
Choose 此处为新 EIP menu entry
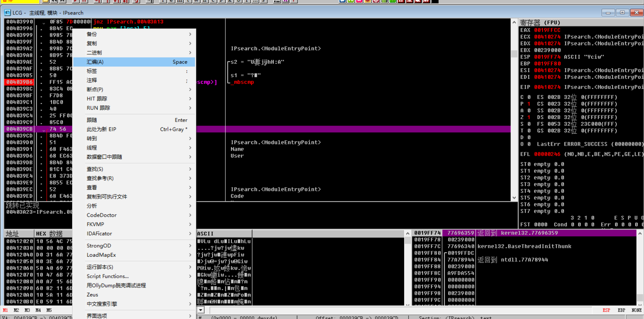(134, 129)
